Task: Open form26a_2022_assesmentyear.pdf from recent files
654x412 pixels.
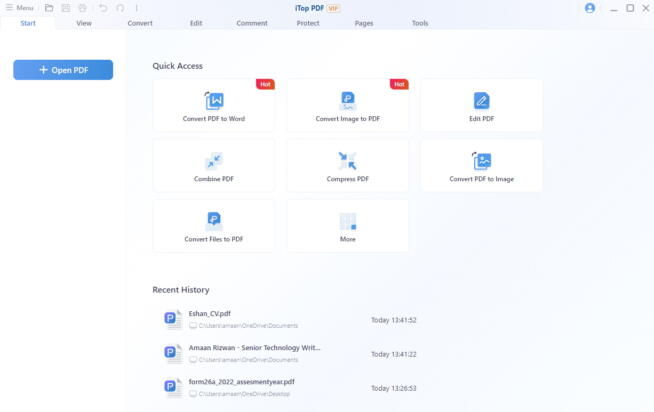Action: pos(241,382)
